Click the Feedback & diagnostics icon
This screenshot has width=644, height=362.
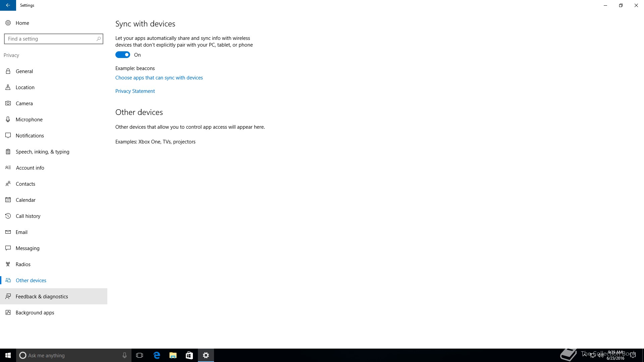8,296
